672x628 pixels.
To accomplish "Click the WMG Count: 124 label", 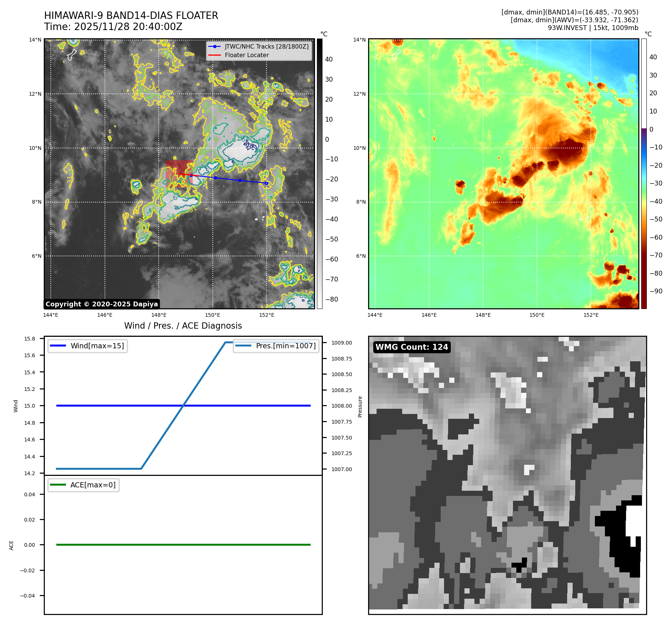I will tap(411, 347).
